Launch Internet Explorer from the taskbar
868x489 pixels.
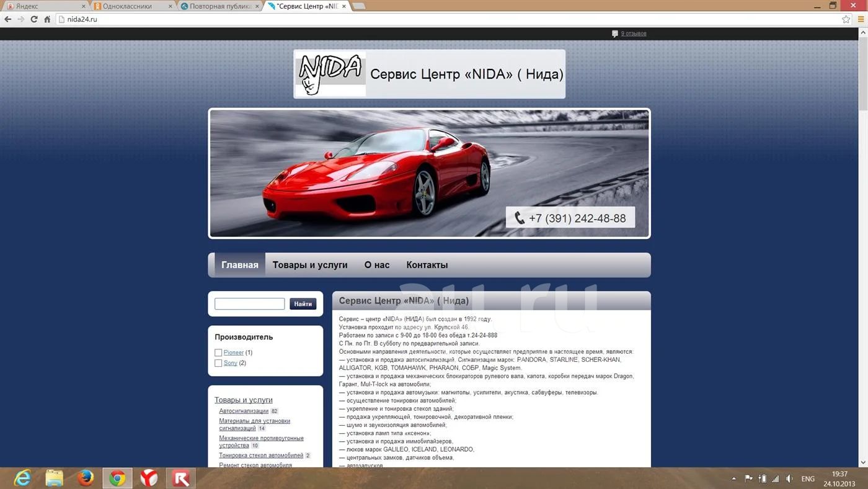coord(23,478)
